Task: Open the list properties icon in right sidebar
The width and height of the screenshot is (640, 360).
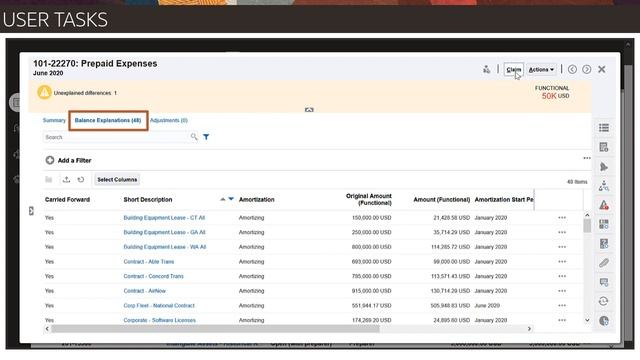Action: point(604,128)
